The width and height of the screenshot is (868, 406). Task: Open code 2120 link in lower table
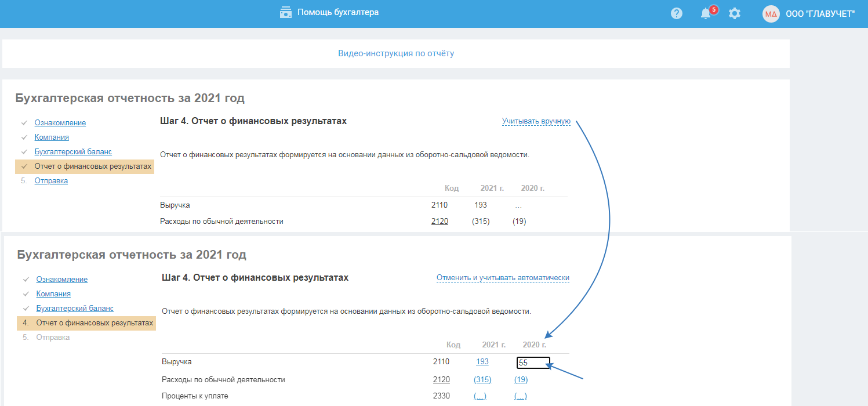tap(441, 380)
